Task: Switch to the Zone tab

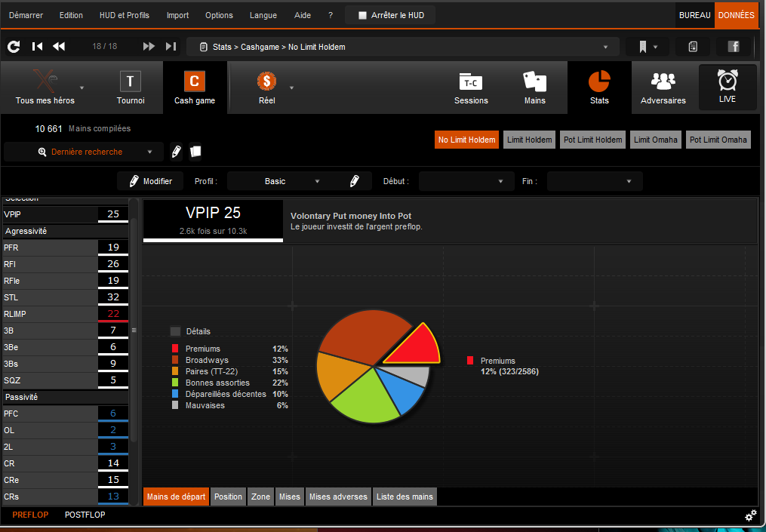Action: [x=261, y=497]
